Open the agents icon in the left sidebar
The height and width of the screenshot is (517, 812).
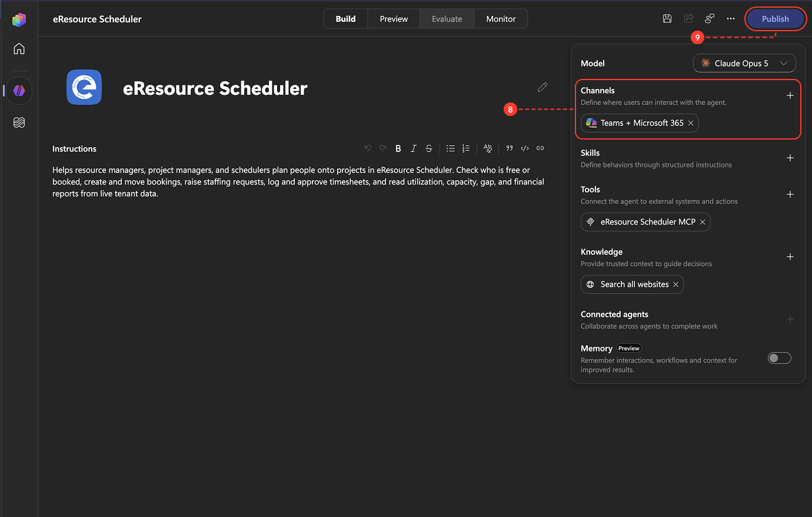coord(19,91)
